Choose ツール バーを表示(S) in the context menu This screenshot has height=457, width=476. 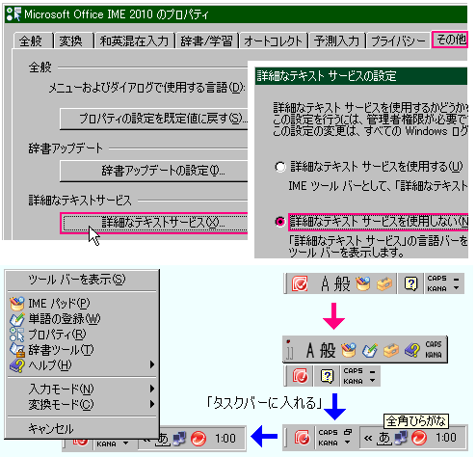tap(83, 280)
